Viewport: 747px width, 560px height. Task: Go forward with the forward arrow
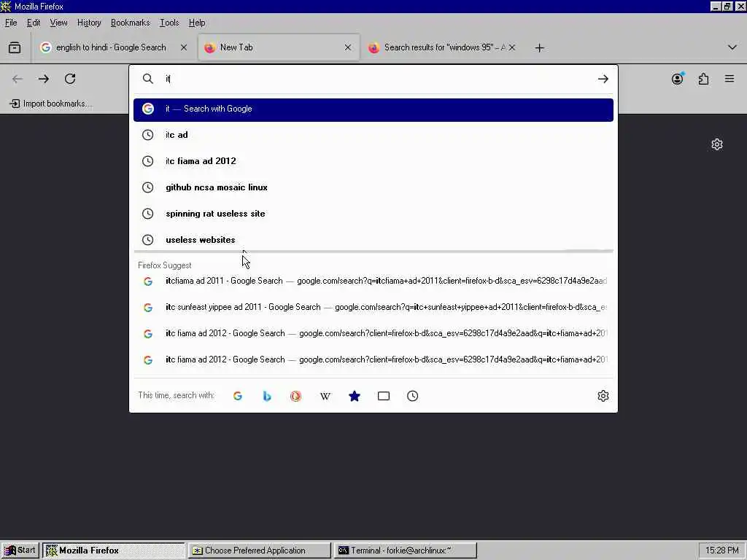[43, 79]
